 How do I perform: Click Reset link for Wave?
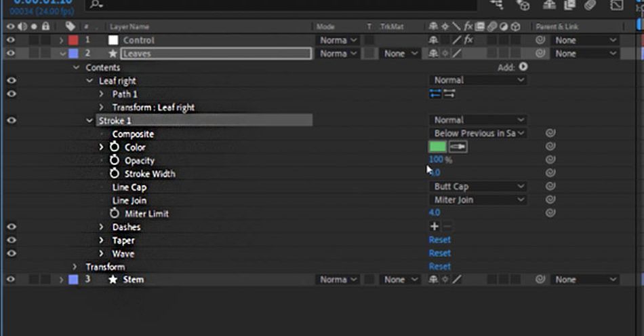439,253
